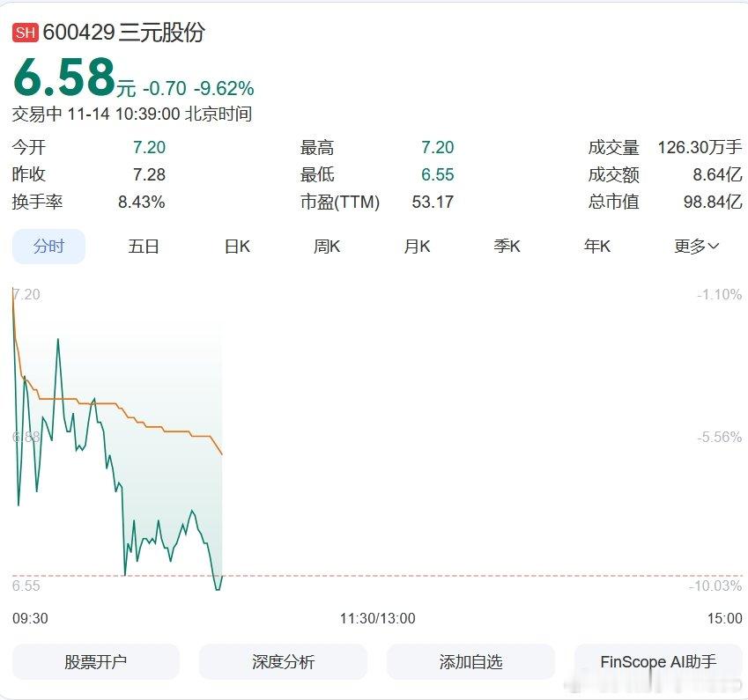
Task: Launch the FinScope AI助手 button
Action: click(658, 662)
